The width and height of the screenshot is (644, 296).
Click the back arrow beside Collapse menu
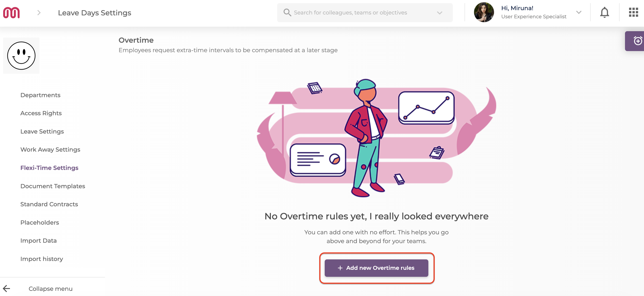7,289
